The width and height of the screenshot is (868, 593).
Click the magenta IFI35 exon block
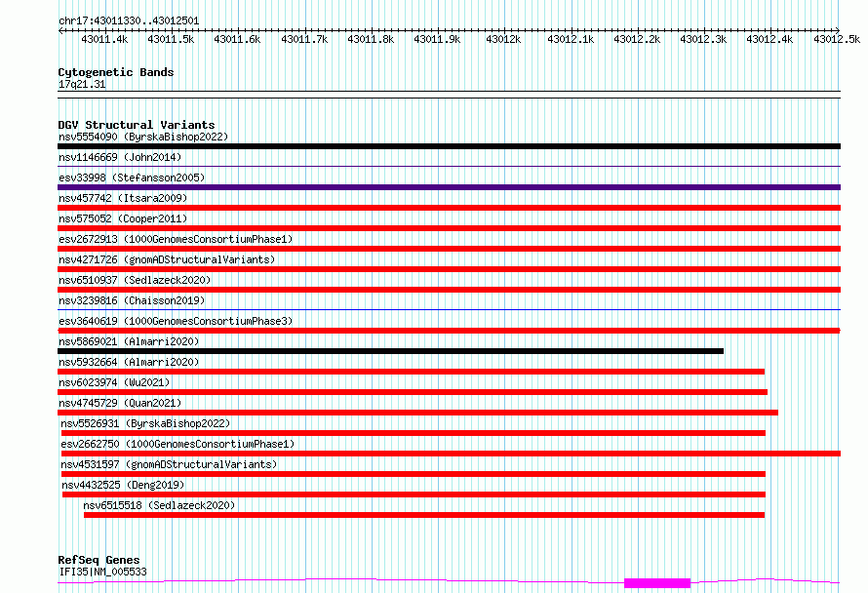(x=657, y=583)
